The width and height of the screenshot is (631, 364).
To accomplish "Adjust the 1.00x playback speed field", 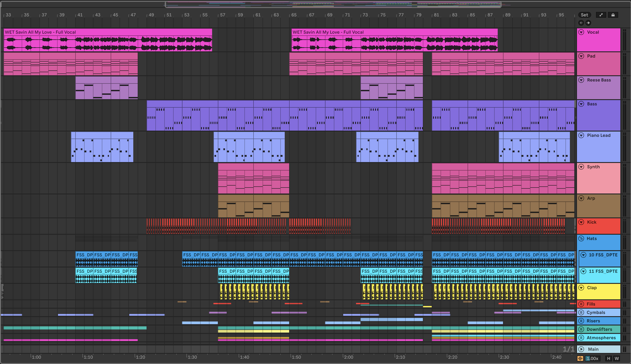I will click(592, 358).
